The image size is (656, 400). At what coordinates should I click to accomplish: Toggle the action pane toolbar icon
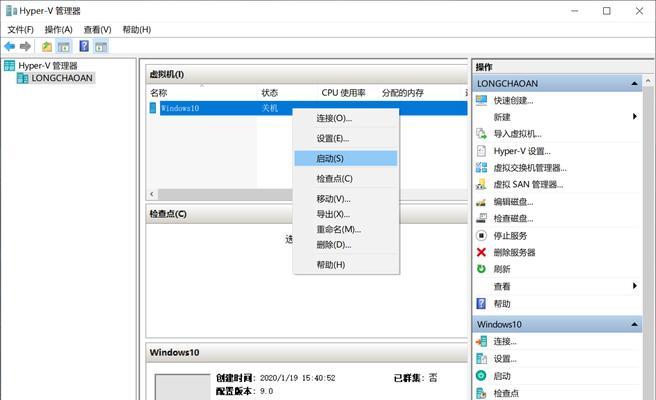101,46
